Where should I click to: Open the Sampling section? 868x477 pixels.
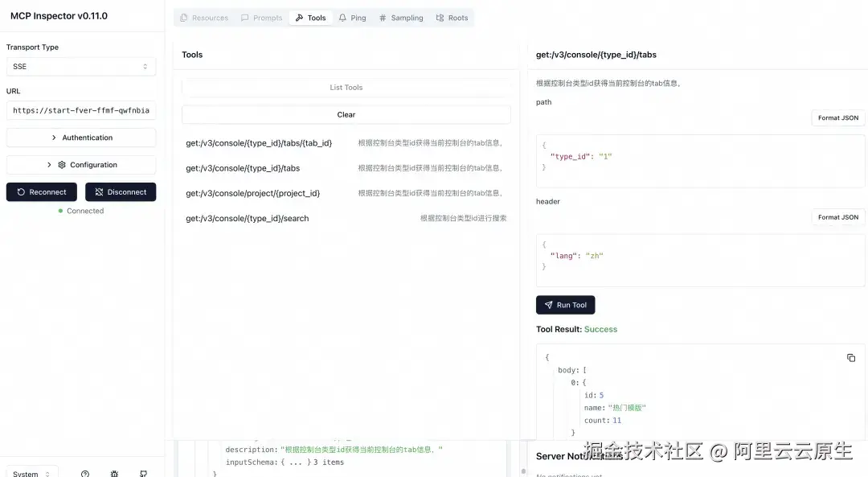pyautogui.click(x=400, y=17)
